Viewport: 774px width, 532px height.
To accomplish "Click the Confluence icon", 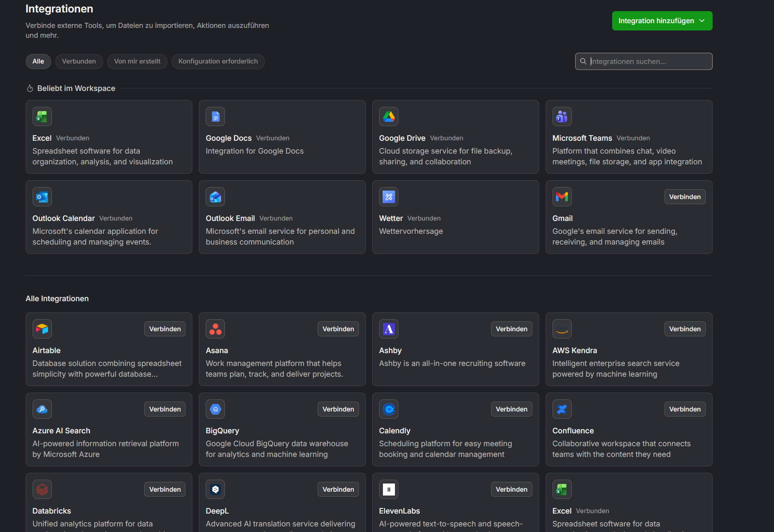I will click(x=562, y=409).
